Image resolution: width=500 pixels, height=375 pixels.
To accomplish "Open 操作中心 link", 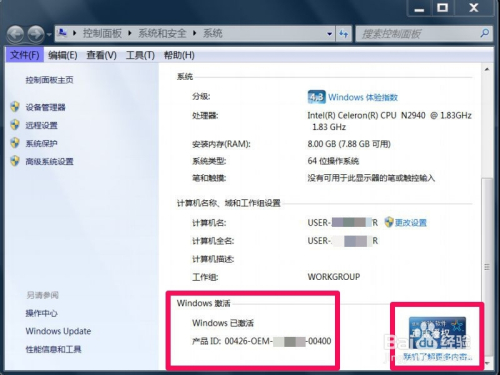I will (41, 313).
